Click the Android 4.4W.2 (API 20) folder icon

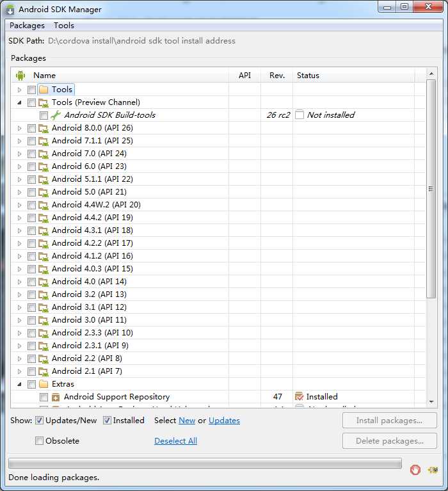[44, 205]
